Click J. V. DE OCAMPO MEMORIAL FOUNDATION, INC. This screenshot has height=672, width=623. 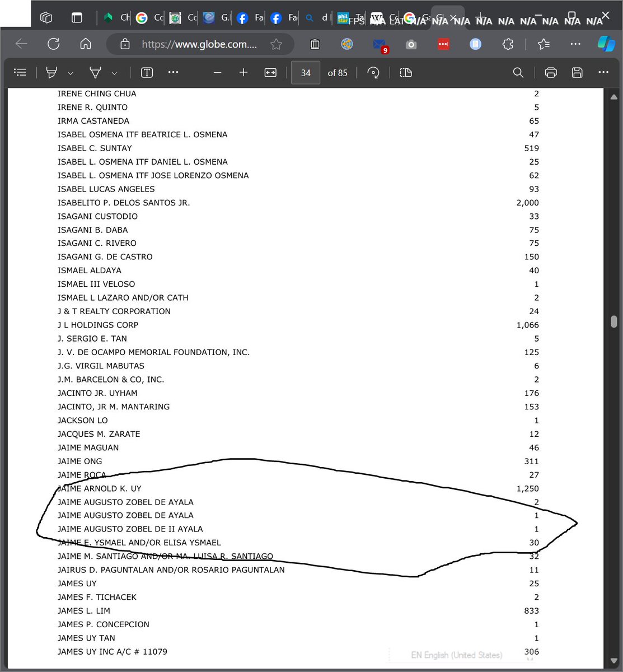click(154, 352)
